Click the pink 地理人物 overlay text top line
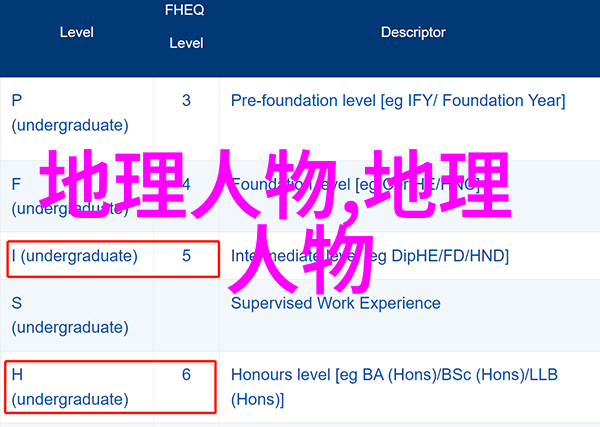600x427 pixels. pos(276,184)
